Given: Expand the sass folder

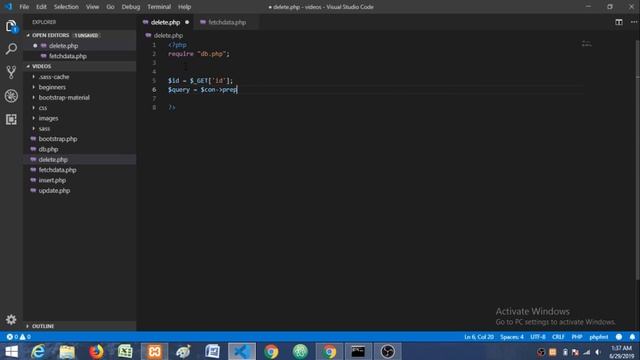Looking at the screenshot, I should coord(33,129).
